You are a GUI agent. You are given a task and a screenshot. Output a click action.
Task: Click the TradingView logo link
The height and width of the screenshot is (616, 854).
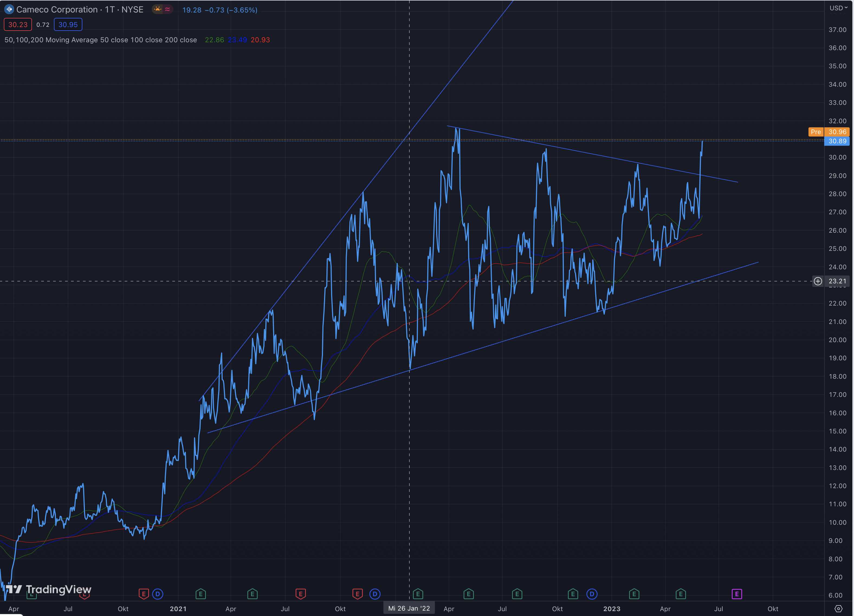49,589
